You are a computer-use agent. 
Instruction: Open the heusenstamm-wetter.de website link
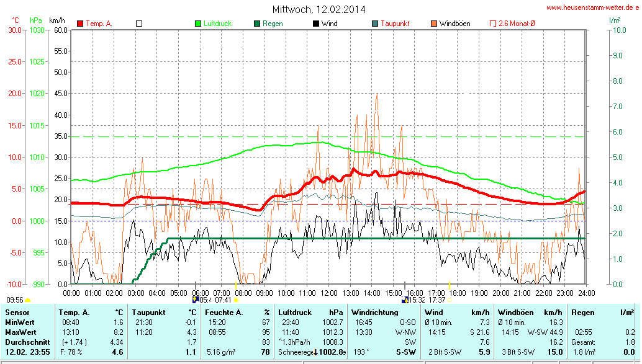point(593,7)
